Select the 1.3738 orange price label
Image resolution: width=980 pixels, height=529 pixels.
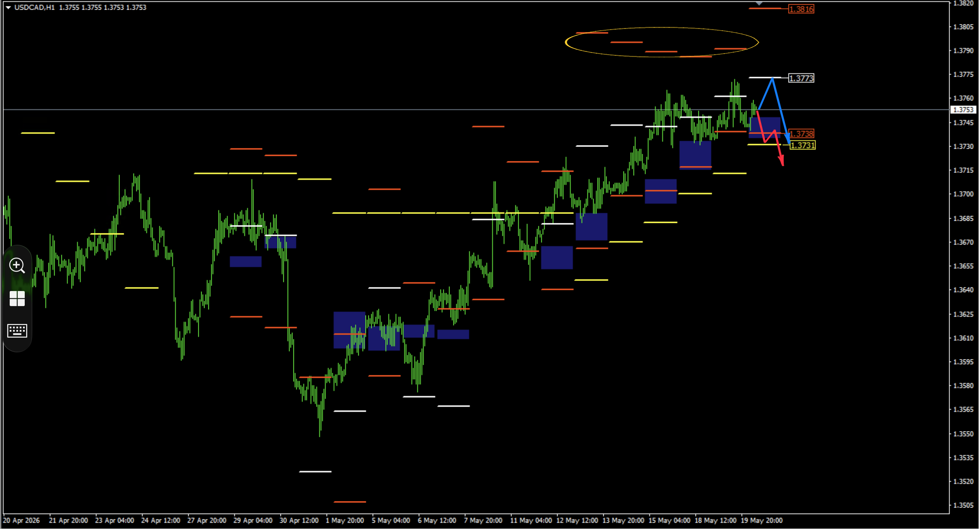point(801,134)
